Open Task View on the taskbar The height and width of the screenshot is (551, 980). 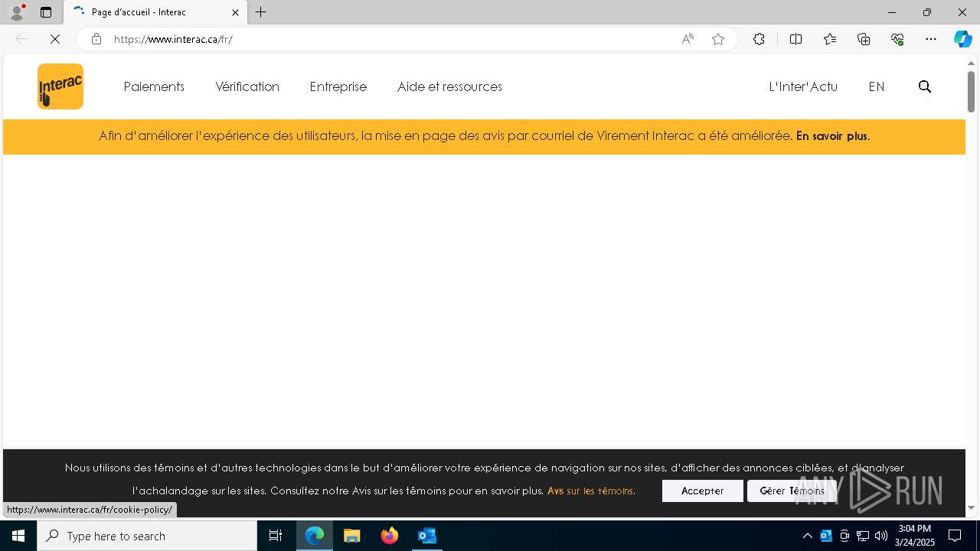[x=276, y=536]
